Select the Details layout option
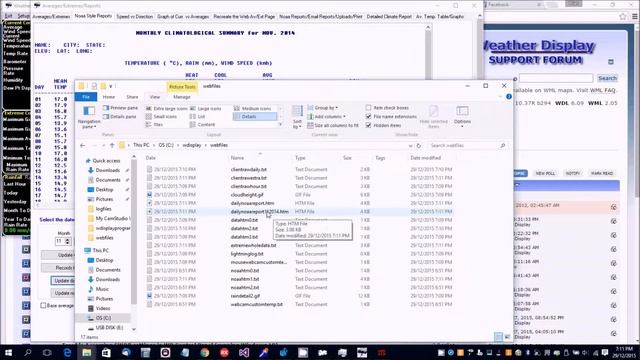The image size is (640, 360). coord(255,116)
